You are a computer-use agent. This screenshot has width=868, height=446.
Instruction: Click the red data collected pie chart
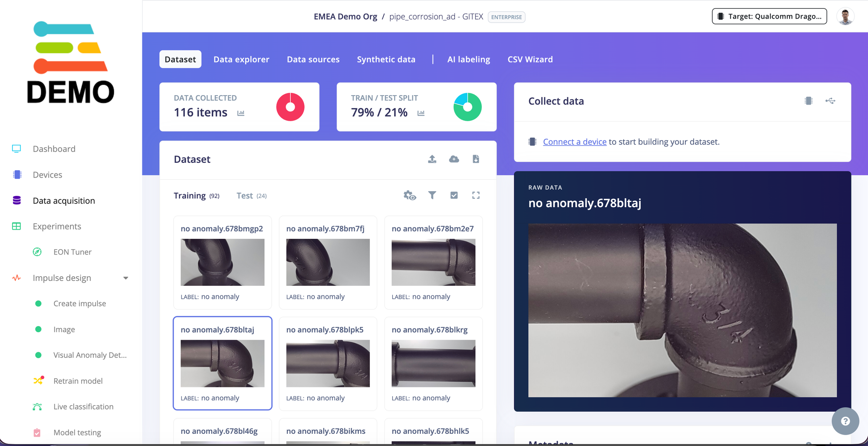pyautogui.click(x=290, y=107)
